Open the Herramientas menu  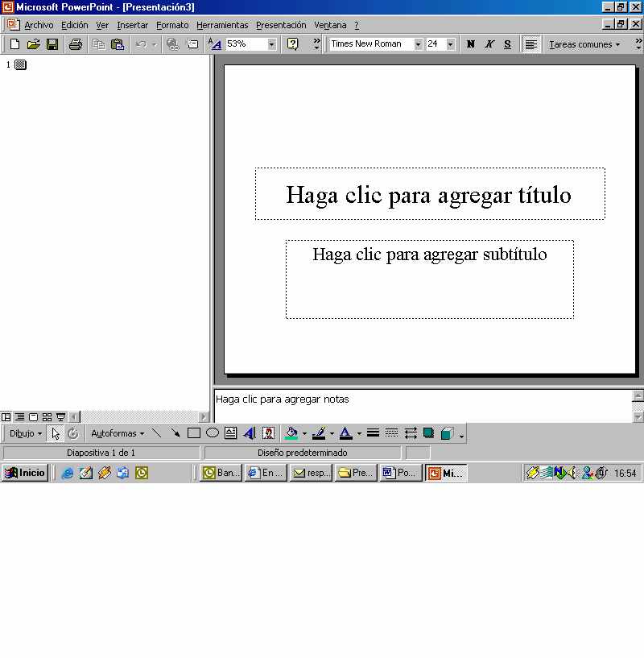(222, 25)
